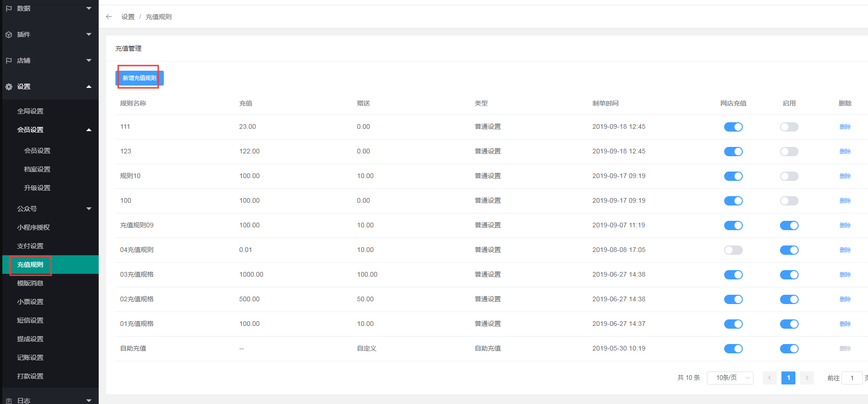Open the 10条/页 page size dropdown
Image resolution: width=868 pixels, height=404 pixels.
[730, 378]
